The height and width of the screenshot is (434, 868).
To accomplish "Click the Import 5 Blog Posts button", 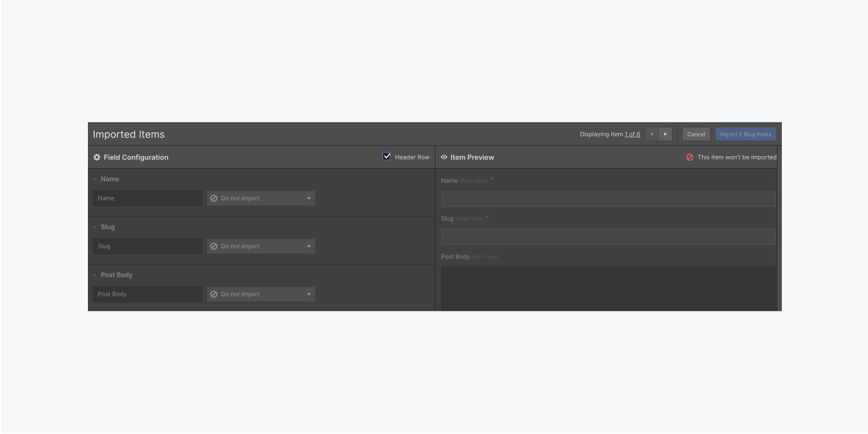I will point(745,133).
